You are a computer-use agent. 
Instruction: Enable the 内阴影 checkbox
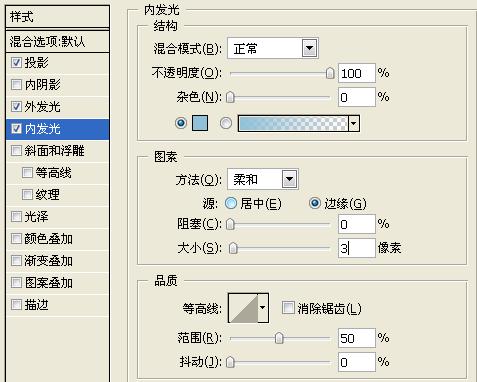click(16, 85)
